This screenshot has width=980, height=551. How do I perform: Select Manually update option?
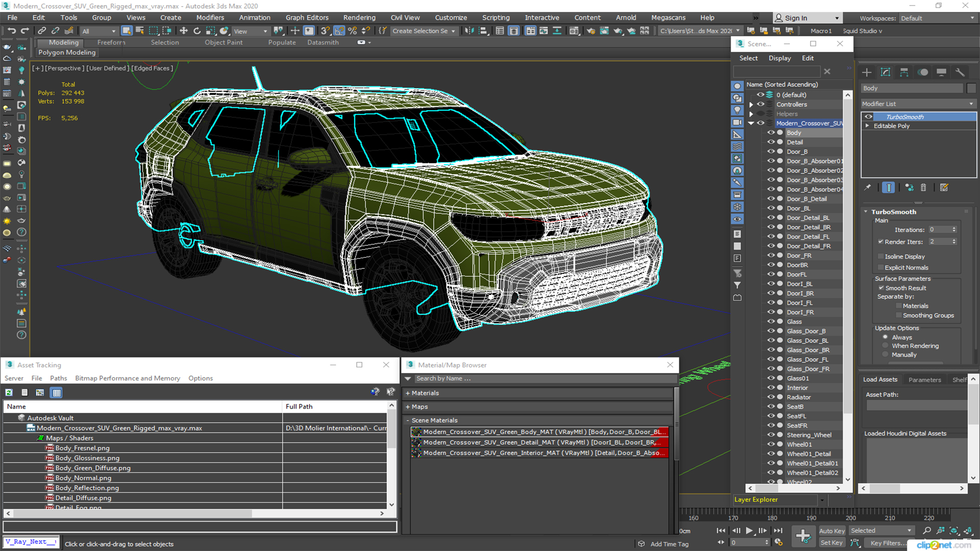886,355
